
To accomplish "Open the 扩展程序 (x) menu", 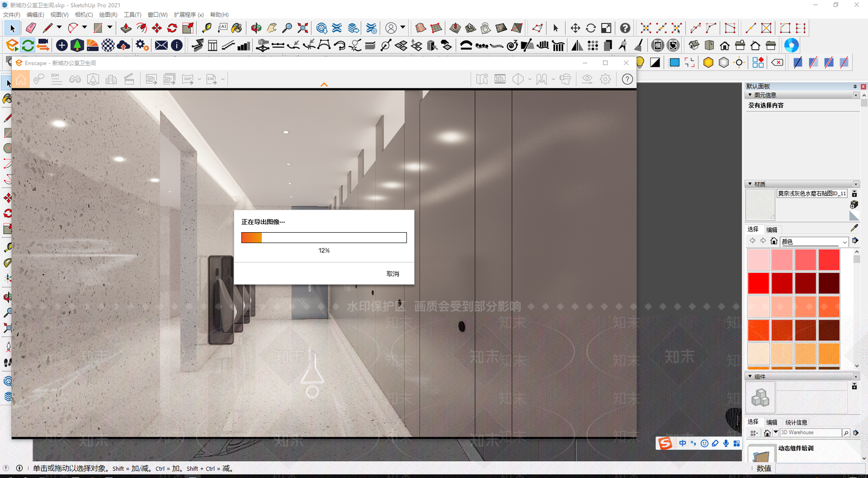I will [189, 15].
